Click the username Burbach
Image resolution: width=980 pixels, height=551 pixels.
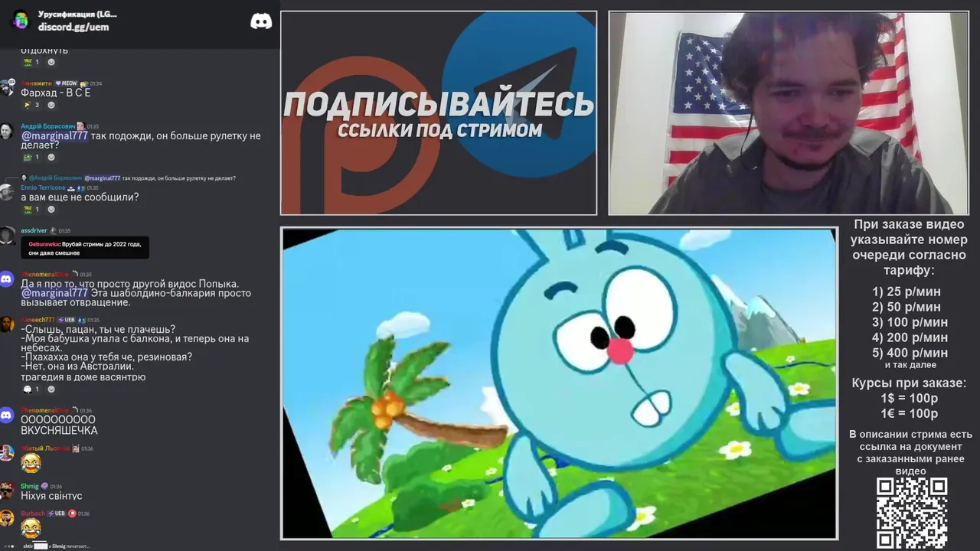pyautogui.click(x=33, y=514)
